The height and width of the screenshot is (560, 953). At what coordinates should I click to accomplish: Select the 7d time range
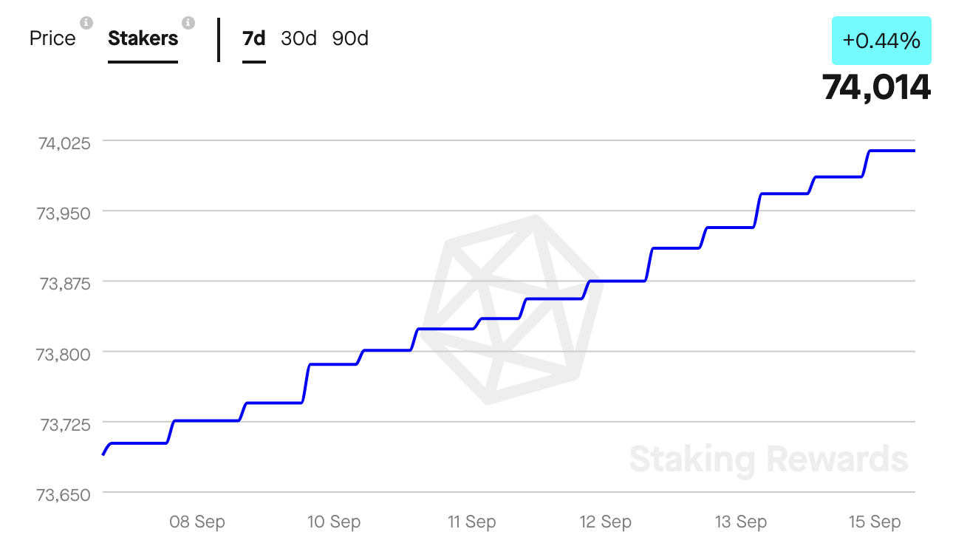point(254,38)
